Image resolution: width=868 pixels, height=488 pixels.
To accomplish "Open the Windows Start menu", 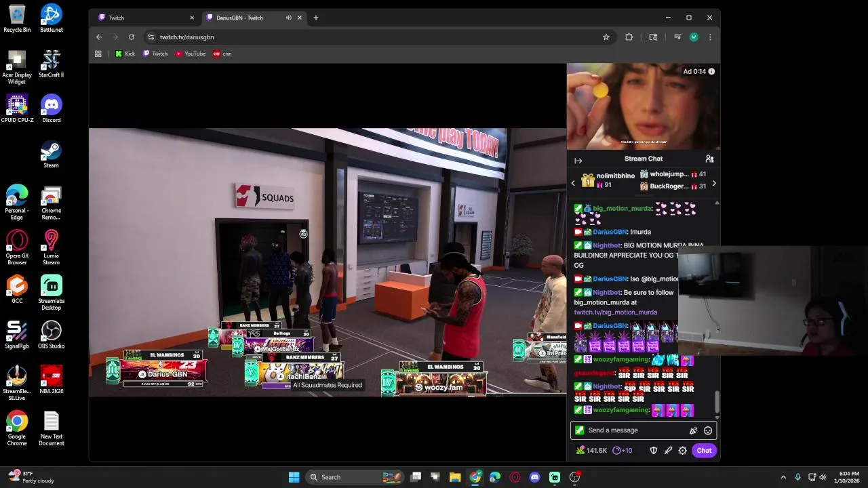I will (x=294, y=477).
